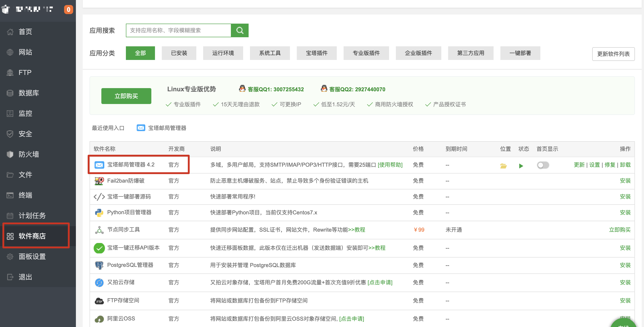The width and height of the screenshot is (644, 327).
Task: Click the green 立即购买 banner button
Action: click(x=126, y=96)
